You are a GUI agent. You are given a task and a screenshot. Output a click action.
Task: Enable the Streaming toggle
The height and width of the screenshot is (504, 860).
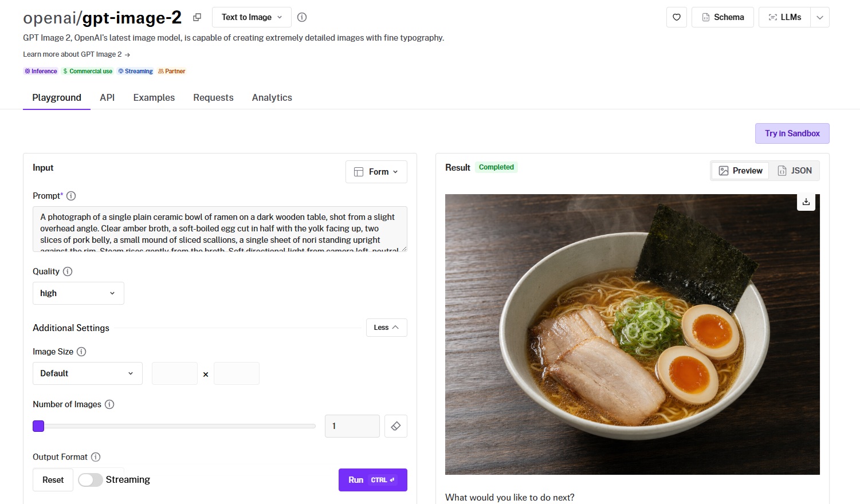pos(91,480)
